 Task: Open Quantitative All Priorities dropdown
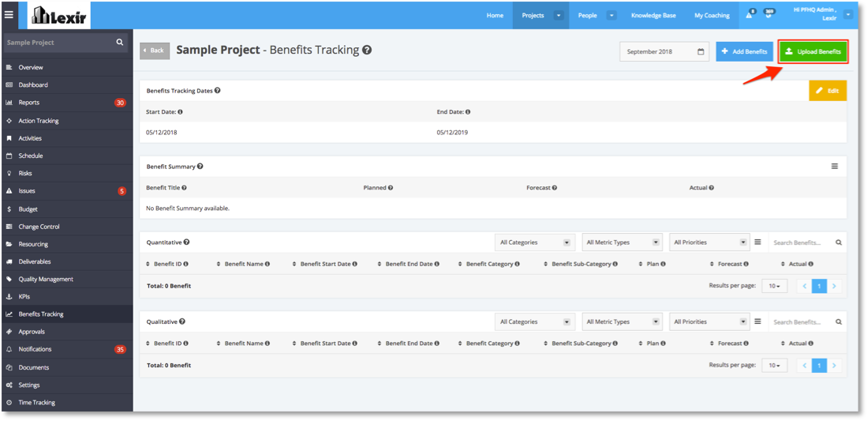click(709, 242)
